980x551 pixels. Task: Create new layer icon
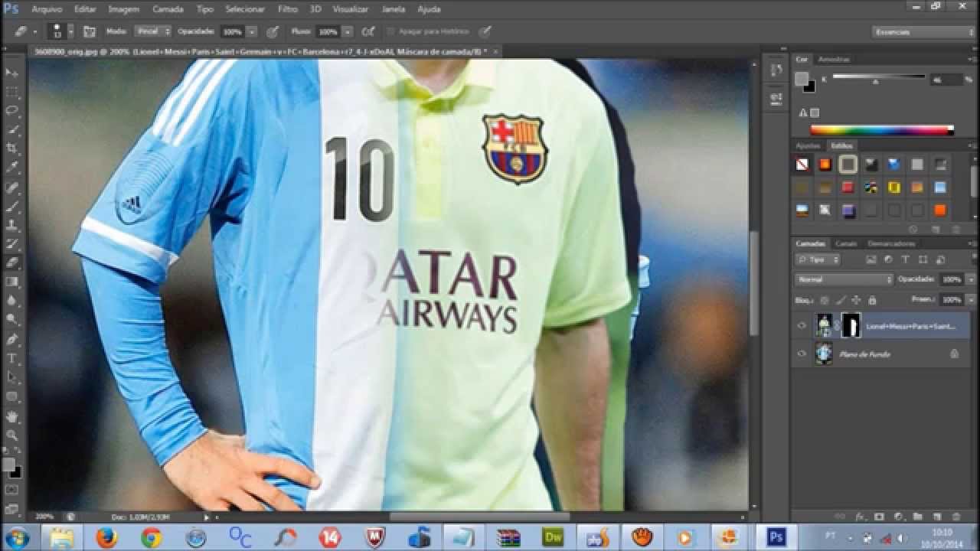(x=936, y=517)
